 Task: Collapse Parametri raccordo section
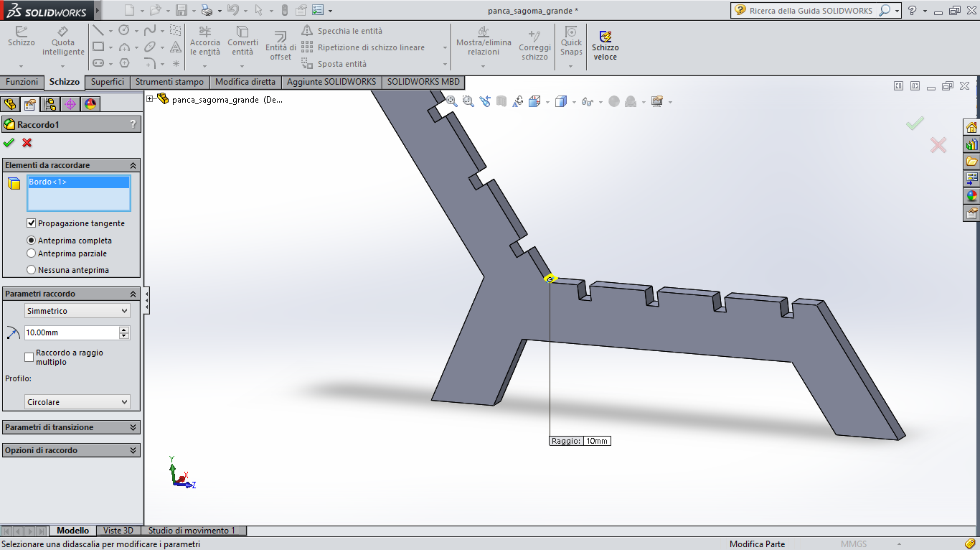point(133,294)
